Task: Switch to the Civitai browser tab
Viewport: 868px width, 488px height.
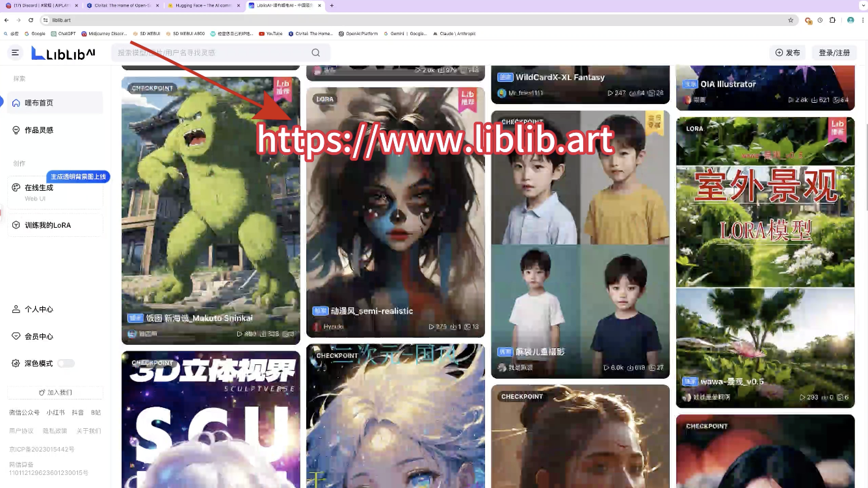Action: [124, 5]
